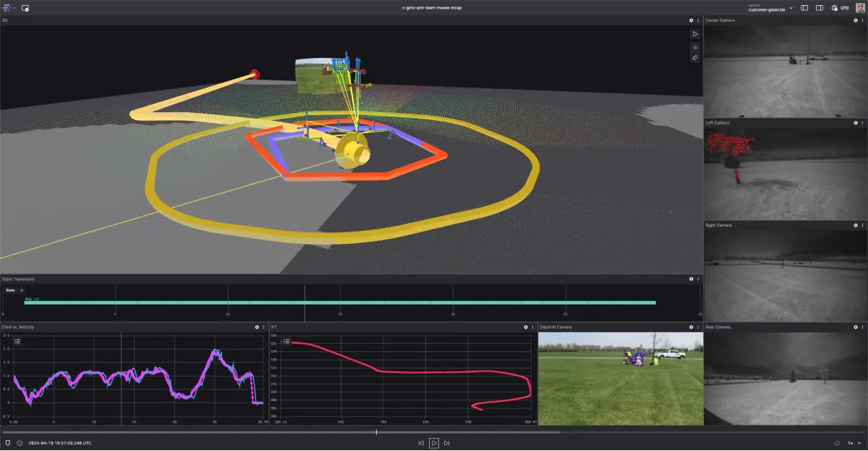The height and width of the screenshot is (451, 868).
Task: Expand the legend in Cmd vs. Velocity plot
Action: point(17,340)
